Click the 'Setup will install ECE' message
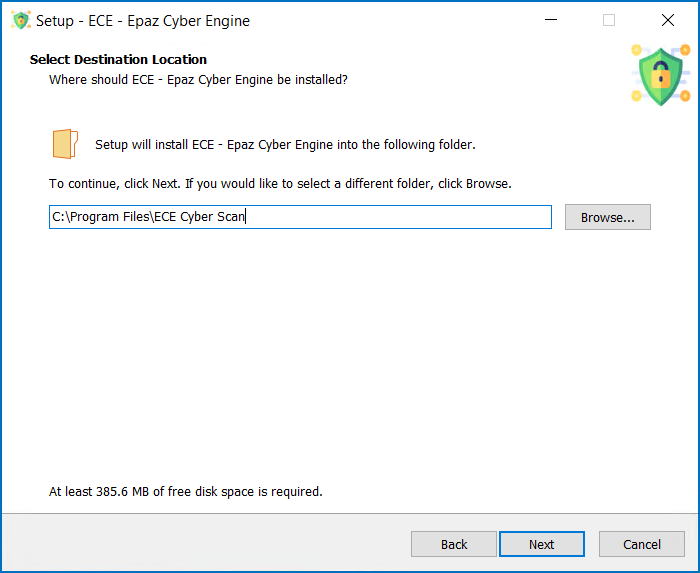The image size is (700, 573). coord(285,145)
